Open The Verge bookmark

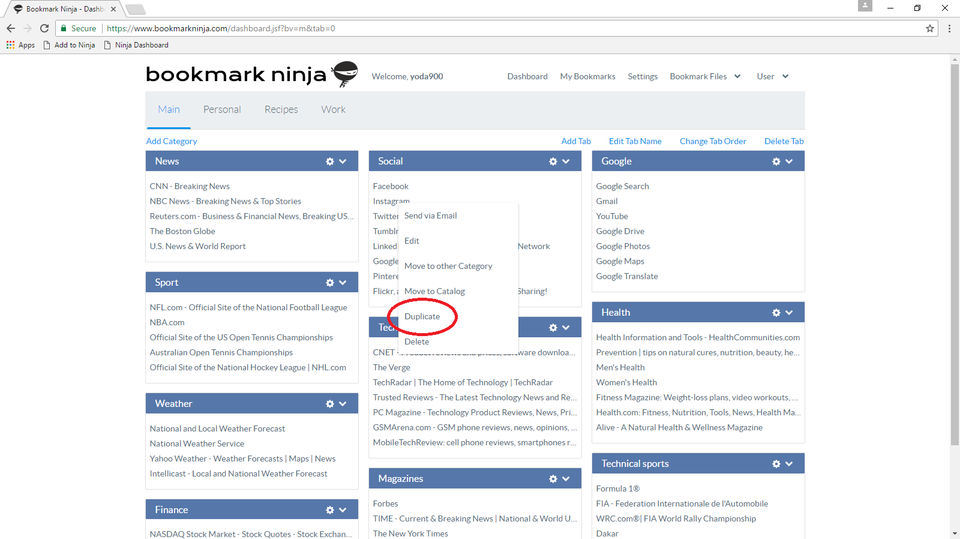[x=391, y=368]
